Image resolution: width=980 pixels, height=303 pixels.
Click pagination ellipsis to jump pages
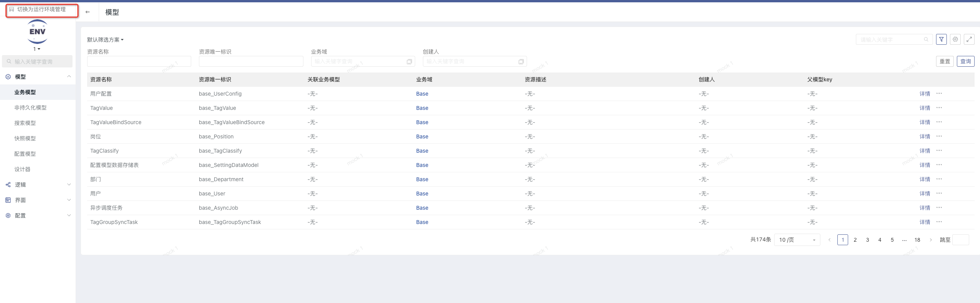point(904,240)
